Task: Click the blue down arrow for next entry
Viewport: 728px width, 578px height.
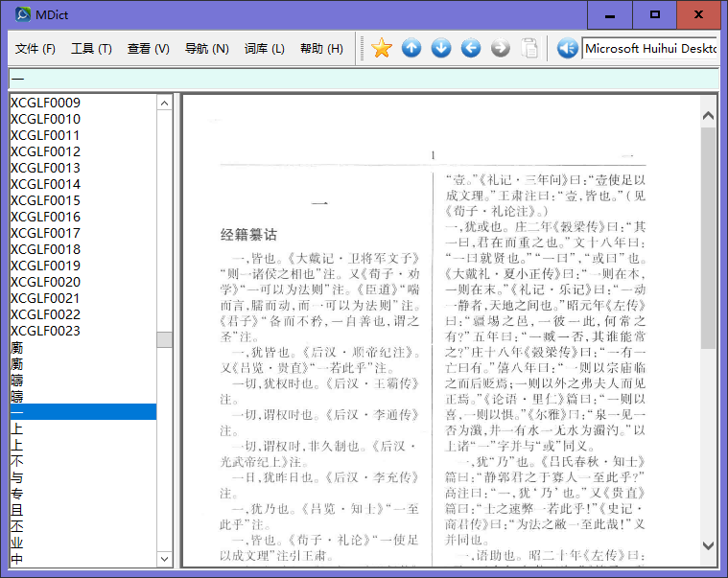Action: pos(441,48)
